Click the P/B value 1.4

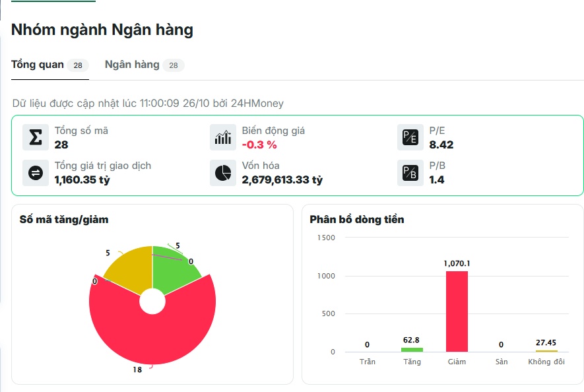436,180
